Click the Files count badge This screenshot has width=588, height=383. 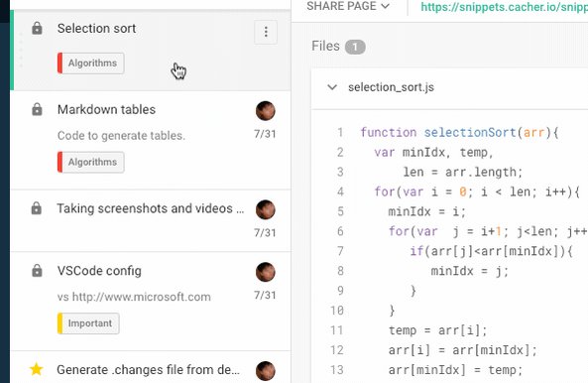pyautogui.click(x=355, y=47)
